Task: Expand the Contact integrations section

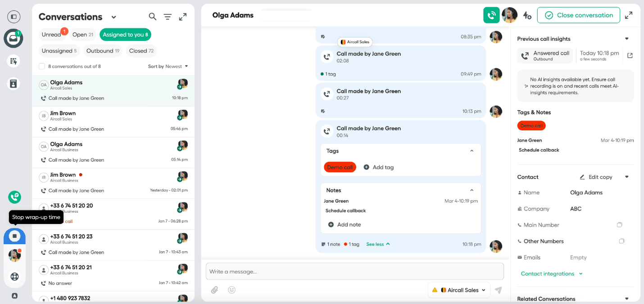Action: (x=551, y=274)
